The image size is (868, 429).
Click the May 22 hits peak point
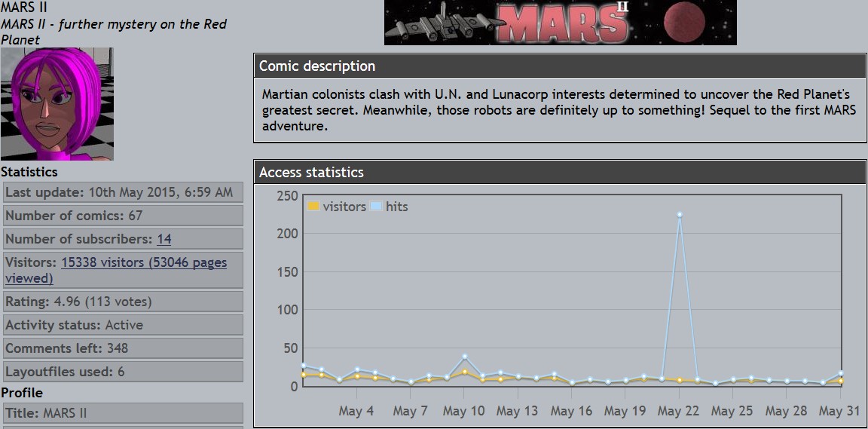point(680,215)
